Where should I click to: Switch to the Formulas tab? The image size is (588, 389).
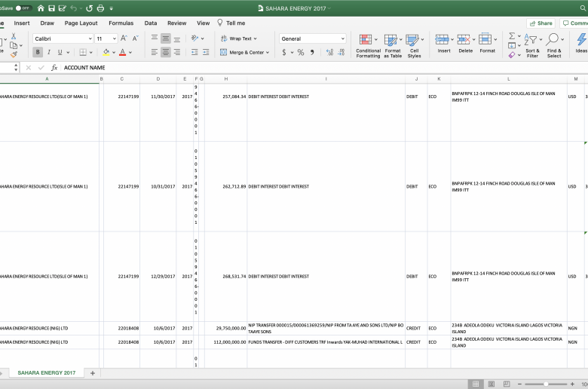[121, 23]
